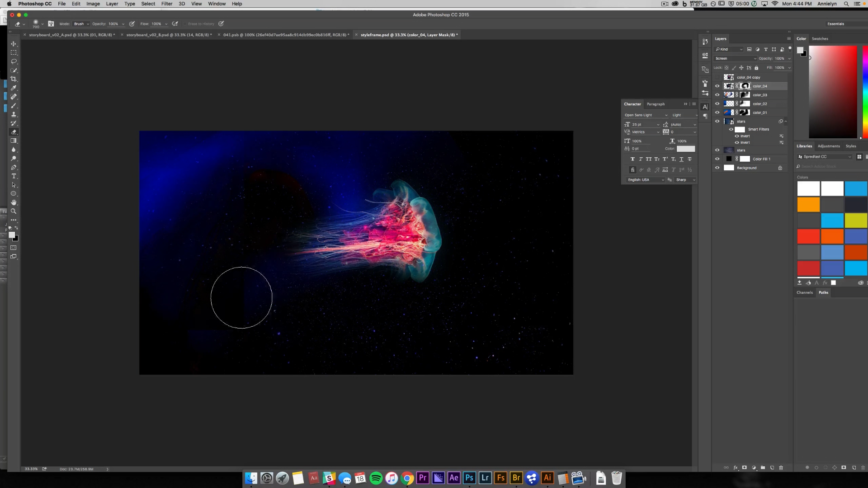Select the Lasso tool
Screen dimensions: 868x488
tap(14, 61)
